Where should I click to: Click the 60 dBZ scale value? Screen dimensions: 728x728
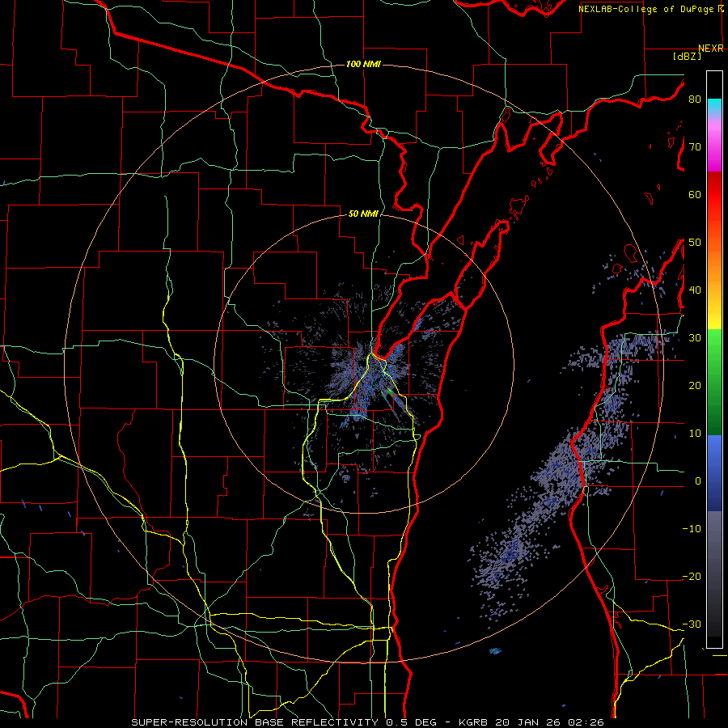coord(695,194)
